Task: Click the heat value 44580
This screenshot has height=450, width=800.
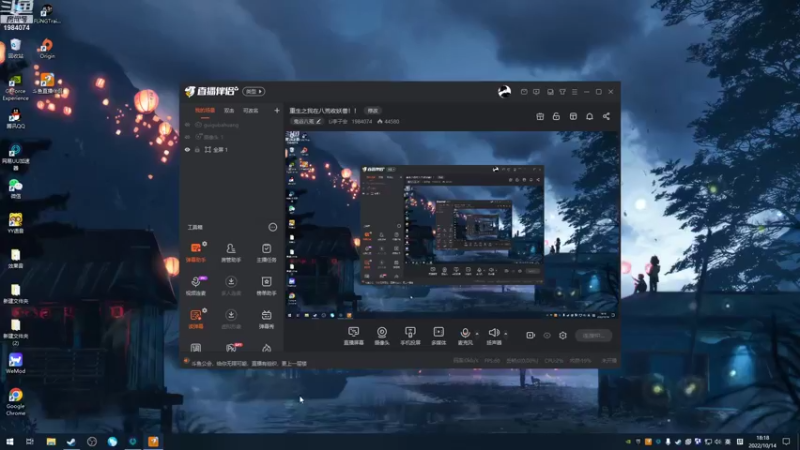Action: [x=392, y=121]
